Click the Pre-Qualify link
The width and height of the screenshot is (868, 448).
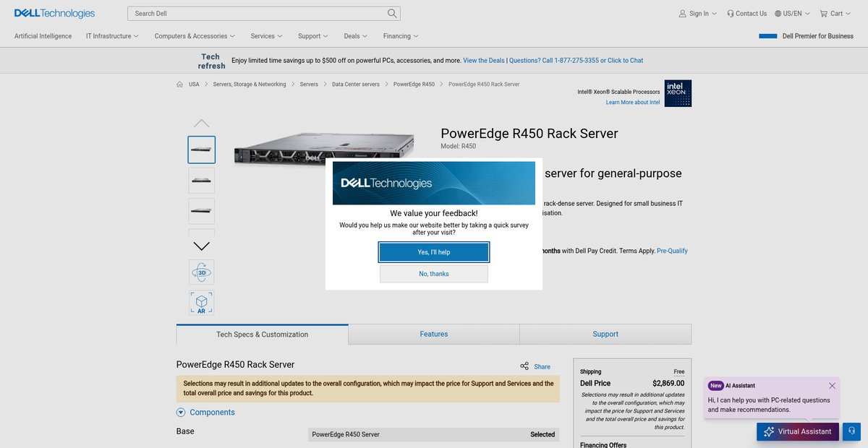coord(672,251)
